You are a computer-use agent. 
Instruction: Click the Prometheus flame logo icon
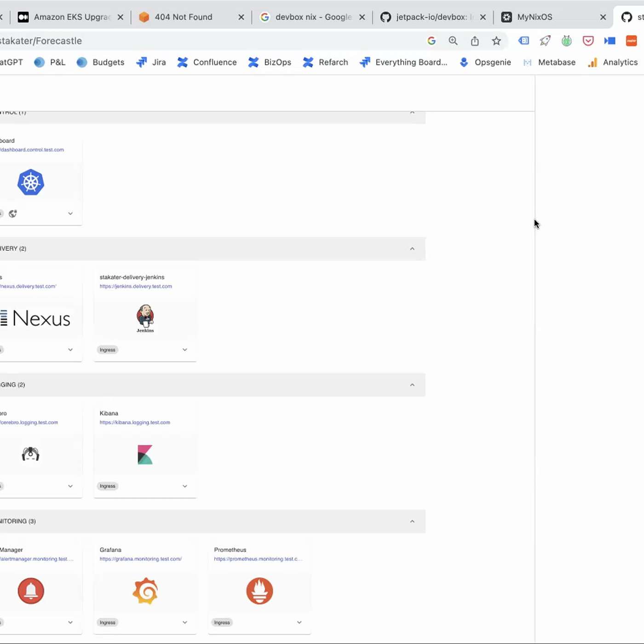click(259, 591)
